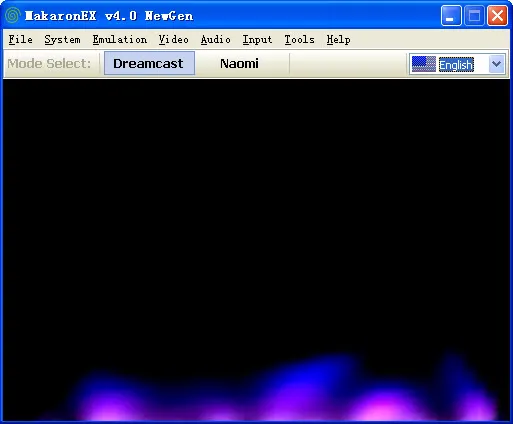Click the black emulation display area
Screen dimensions: 513x424
click(x=256, y=250)
